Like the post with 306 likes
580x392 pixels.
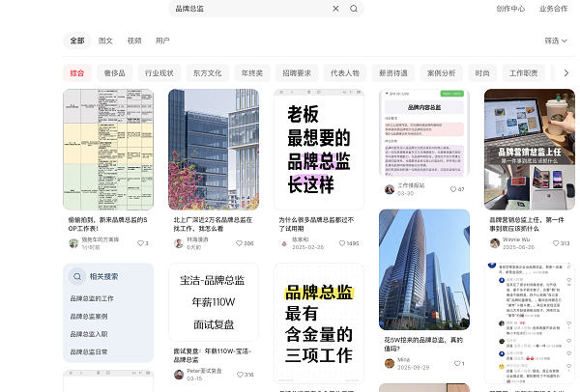pyautogui.click(x=238, y=243)
